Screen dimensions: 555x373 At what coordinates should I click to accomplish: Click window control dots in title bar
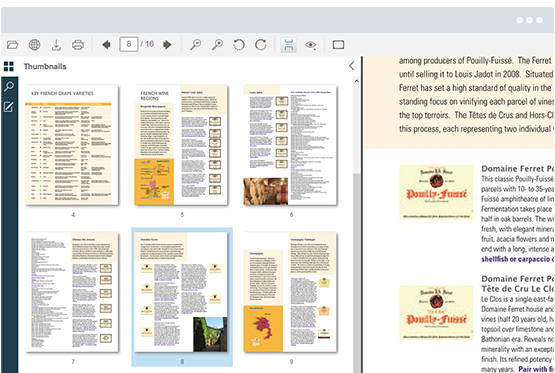point(529,20)
